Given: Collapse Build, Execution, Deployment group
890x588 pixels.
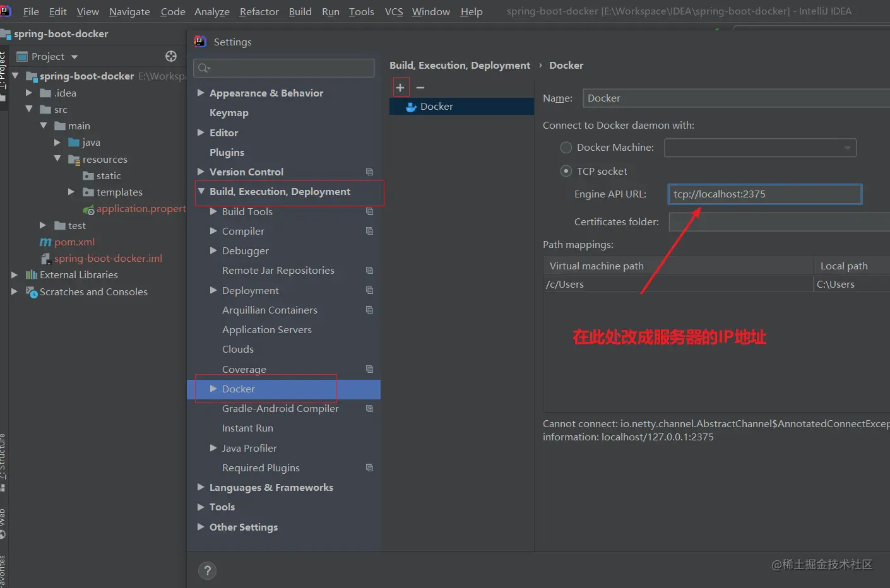Looking at the screenshot, I should click(201, 191).
